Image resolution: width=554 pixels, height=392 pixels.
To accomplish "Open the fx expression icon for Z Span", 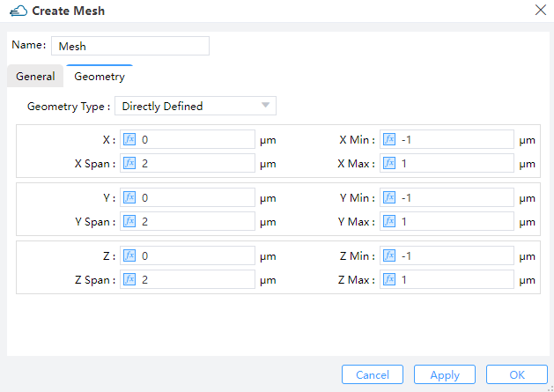I will pos(129,279).
